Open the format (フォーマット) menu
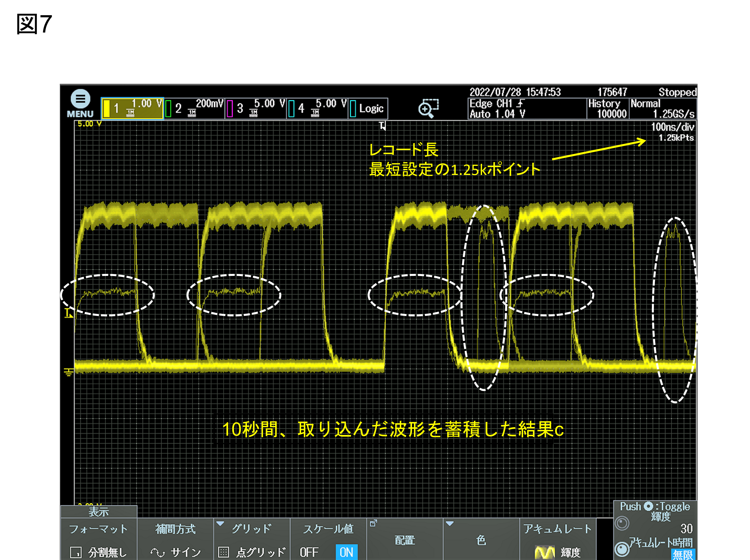750x560 pixels. pyautogui.click(x=99, y=539)
